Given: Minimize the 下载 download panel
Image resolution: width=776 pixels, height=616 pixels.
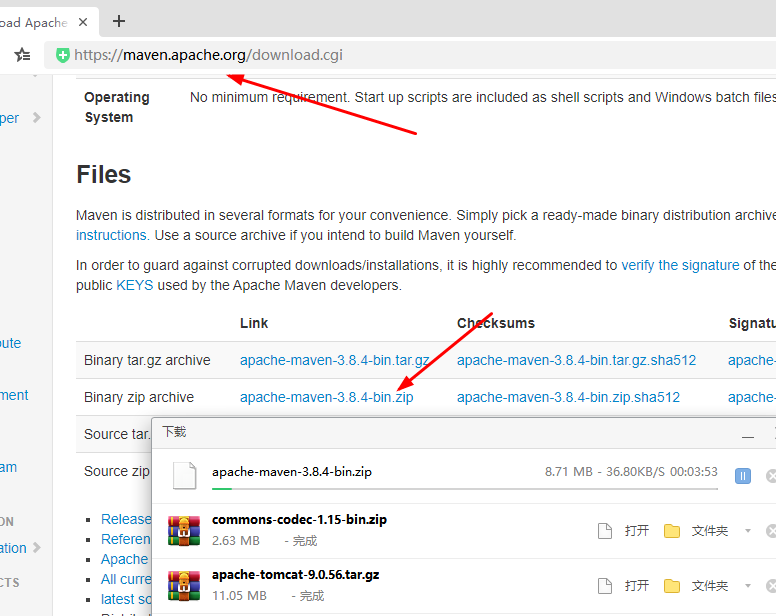Looking at the screenshot, I should 748,437.
